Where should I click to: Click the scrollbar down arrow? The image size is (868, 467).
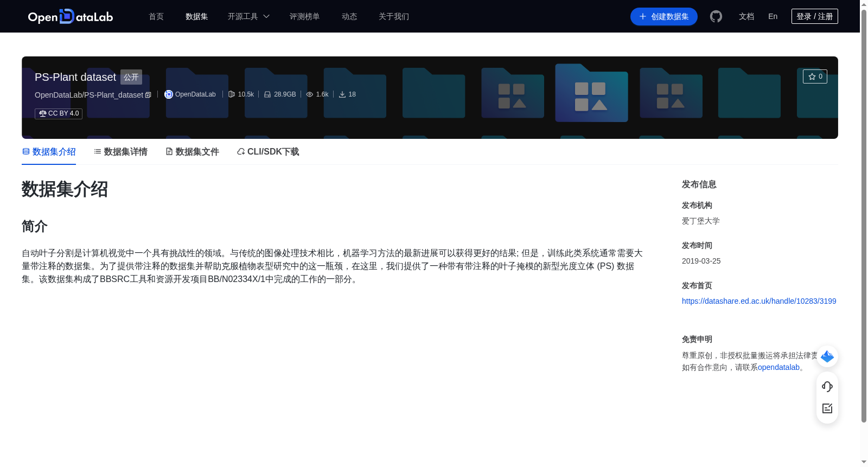point(864,462)
